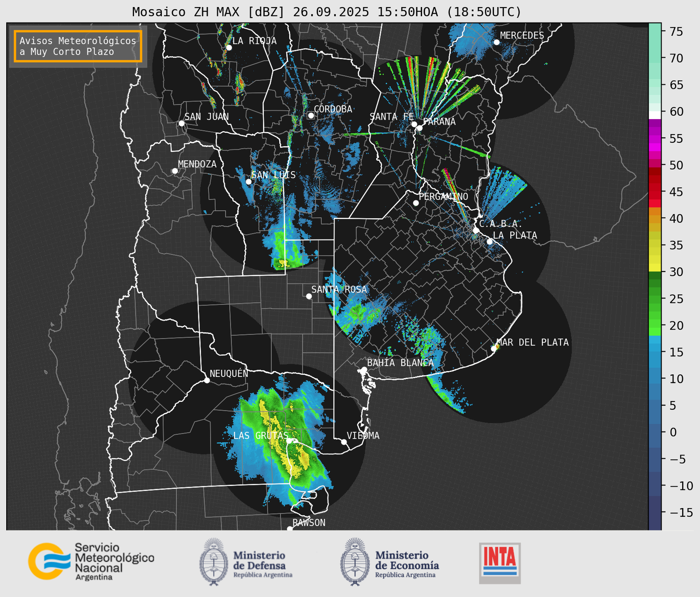The image size is (700, 597).
Task: Click the INTA logo
Action: pyautogui.click(x=500, y=563)
